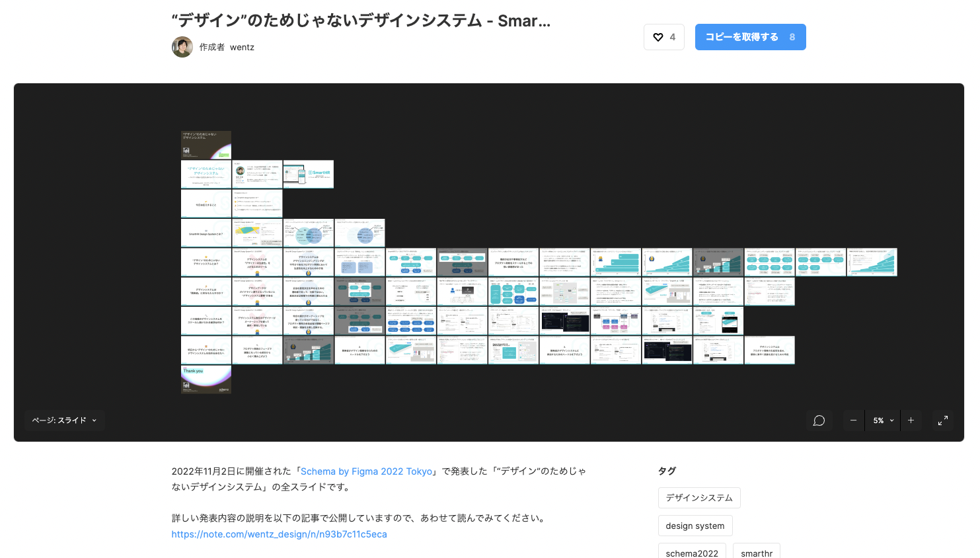Select the SmartHR logo slide thumbnail

[x=308, y=174]
